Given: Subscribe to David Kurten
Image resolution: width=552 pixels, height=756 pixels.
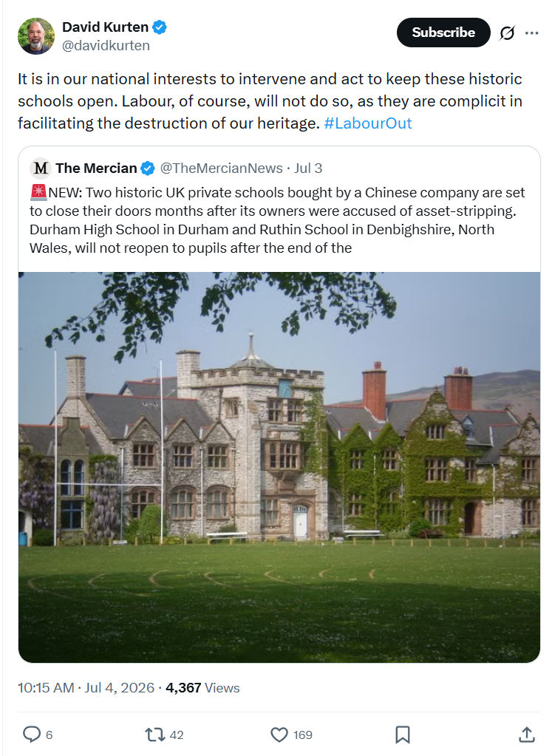Looking at the screenshot, I should pos(443,33).
